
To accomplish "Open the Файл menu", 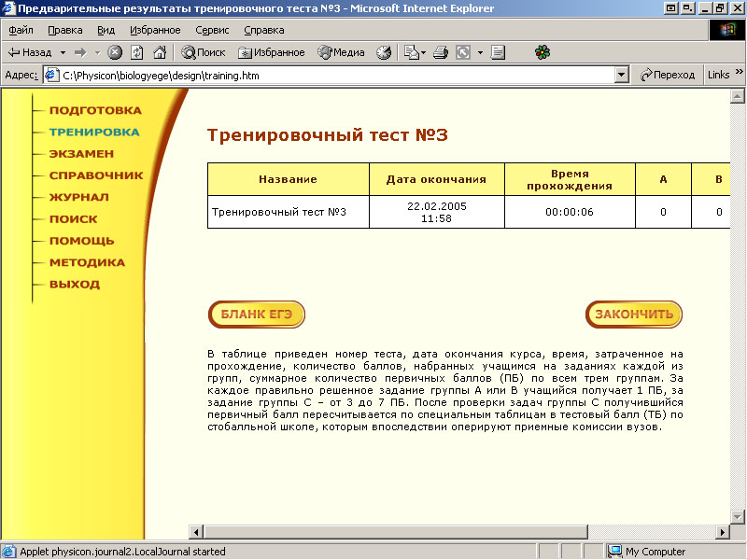I will click(x=21, y=30).
